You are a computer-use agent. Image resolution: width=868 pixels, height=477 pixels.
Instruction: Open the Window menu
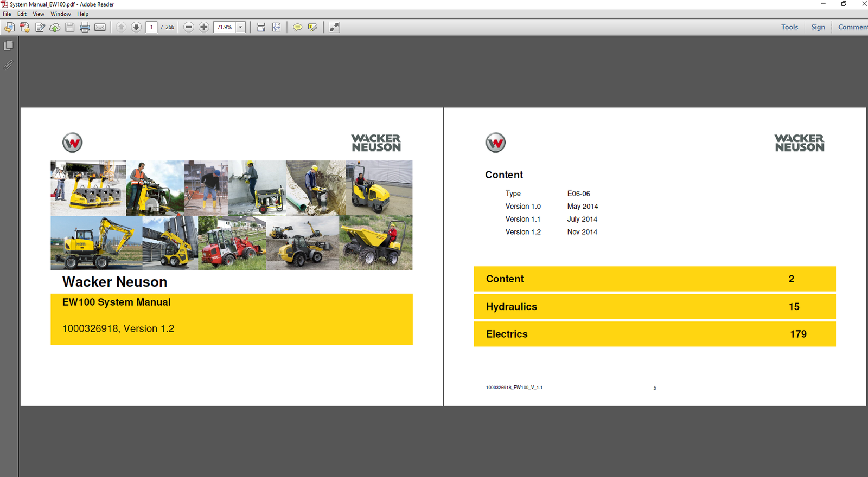pyautogui.click(x=61, y=14)
